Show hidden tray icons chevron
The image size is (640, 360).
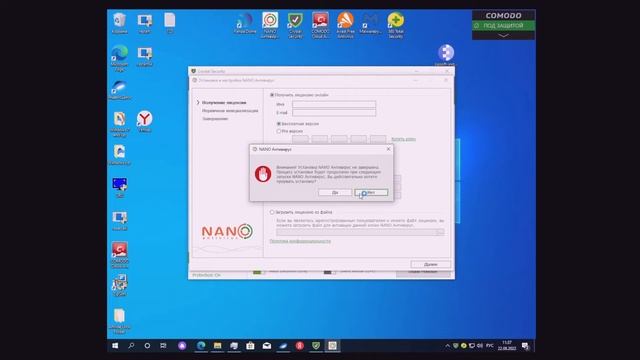click(x=447, y=346)
